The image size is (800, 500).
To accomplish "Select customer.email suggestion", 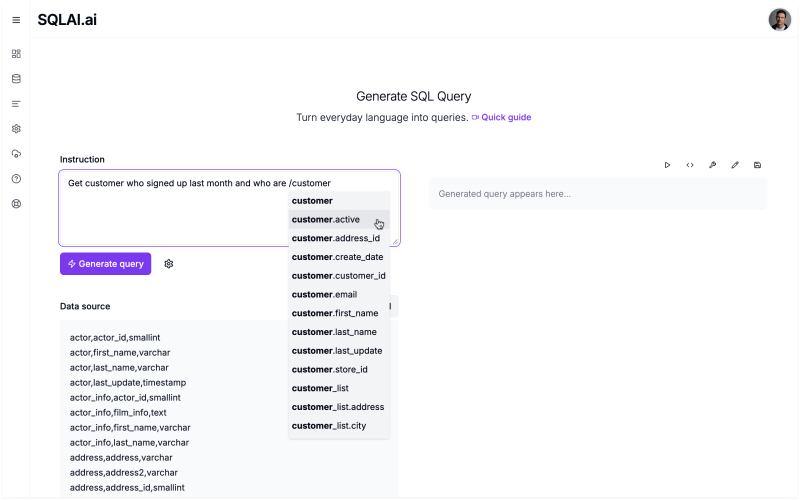I will point(339,294).
